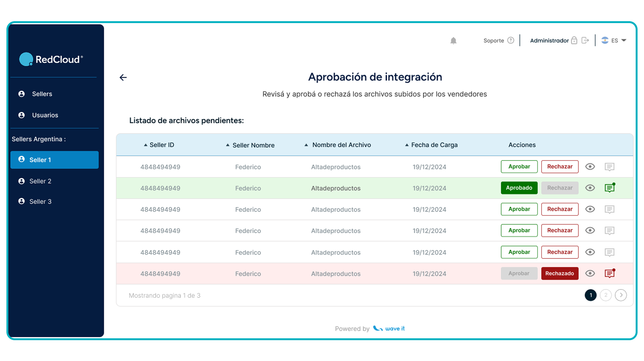Click the Soporte help question icon
The height and width of the screenshot is (361, 644).
[x=511, y=40]
